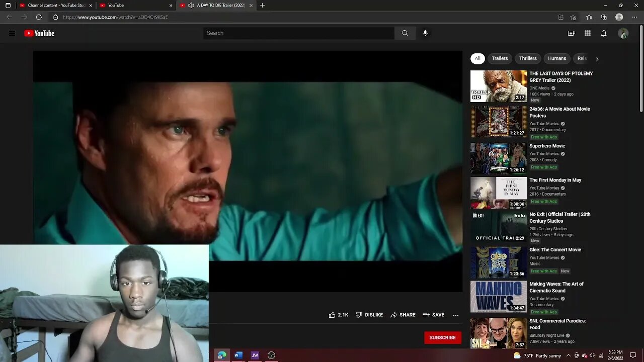Switch to the second YouTube browser tab
Screen dimensions: 644x362
coord(136,6)
